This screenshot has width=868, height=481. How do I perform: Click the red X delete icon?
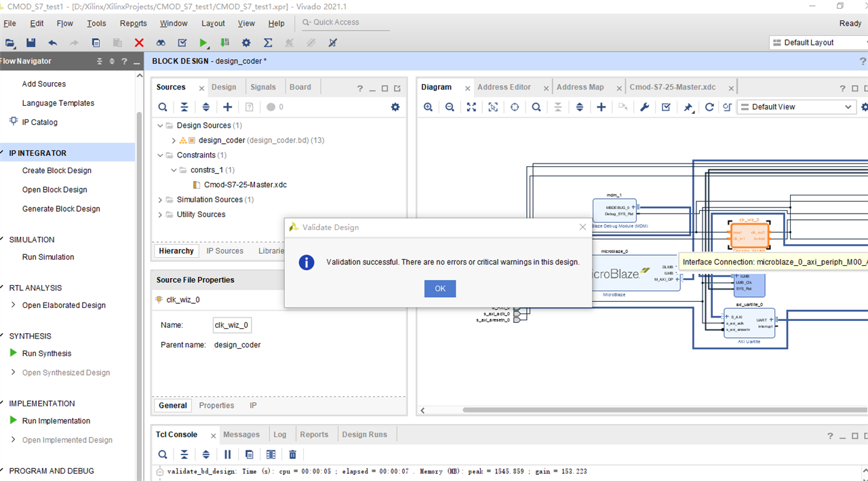tap(139, 42)
